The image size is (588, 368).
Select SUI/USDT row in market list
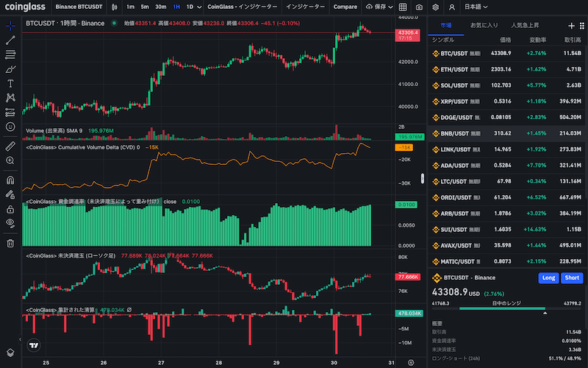click(x=508, y=230)
